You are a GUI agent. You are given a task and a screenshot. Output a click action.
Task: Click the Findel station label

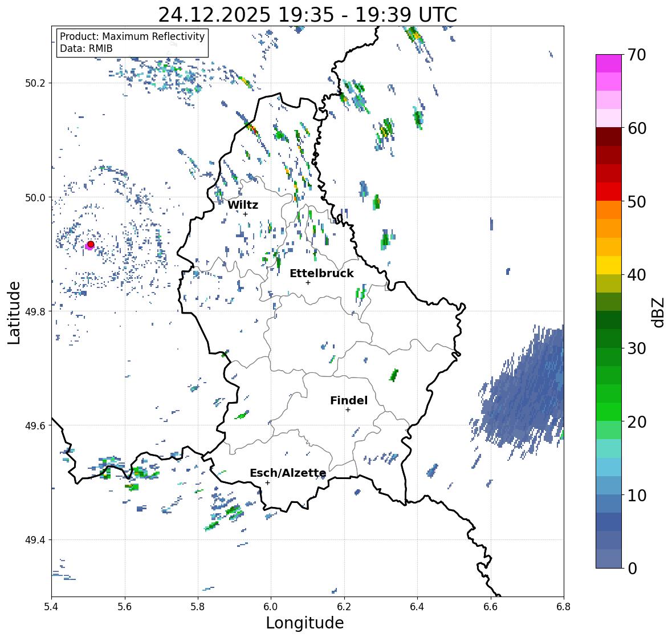(349, 400)
